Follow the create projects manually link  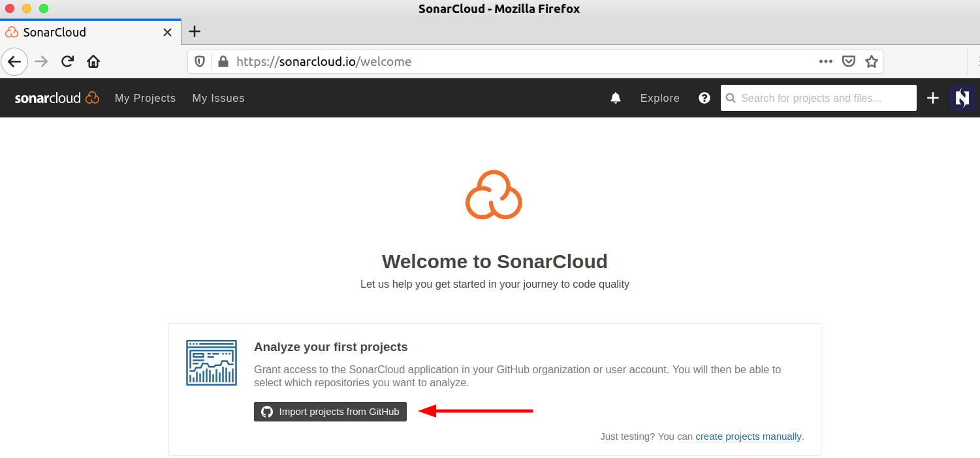point(748,436)
